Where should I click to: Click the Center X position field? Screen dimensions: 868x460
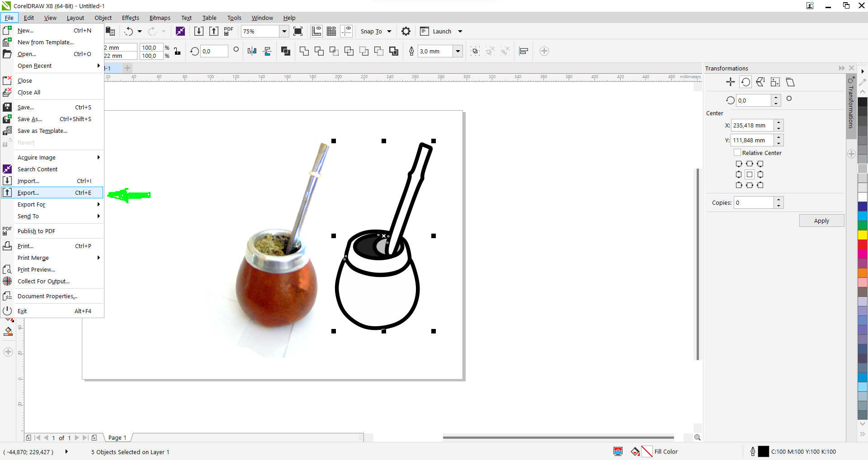752,125
